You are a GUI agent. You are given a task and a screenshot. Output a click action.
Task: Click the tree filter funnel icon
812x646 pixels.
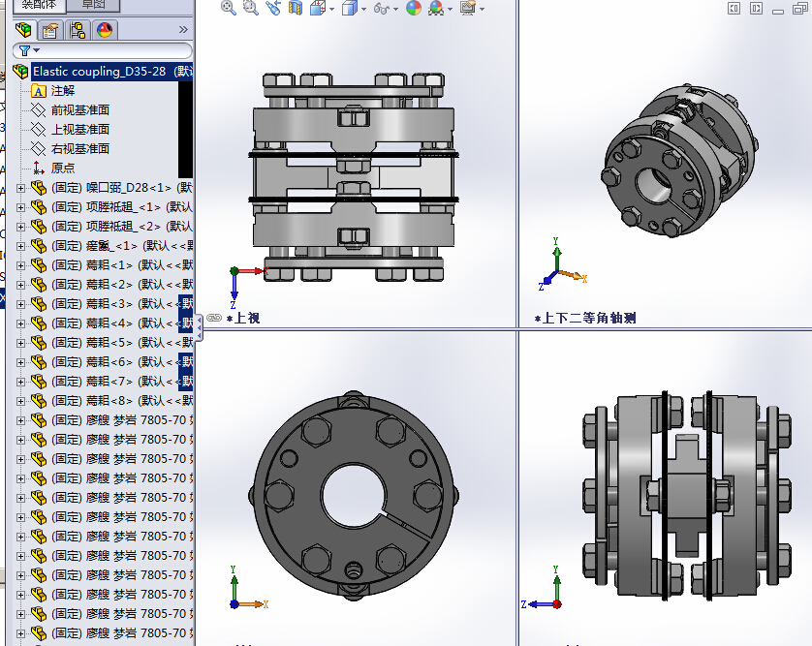24,50
